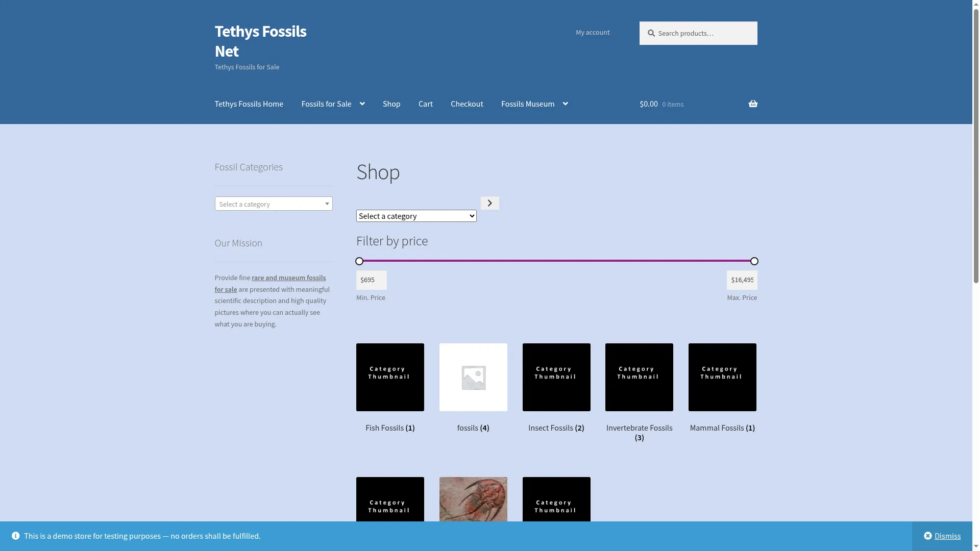This screenshot has width=980, height=551.
Task: Click the $695 minimum price field
Action: coord(372,280)
